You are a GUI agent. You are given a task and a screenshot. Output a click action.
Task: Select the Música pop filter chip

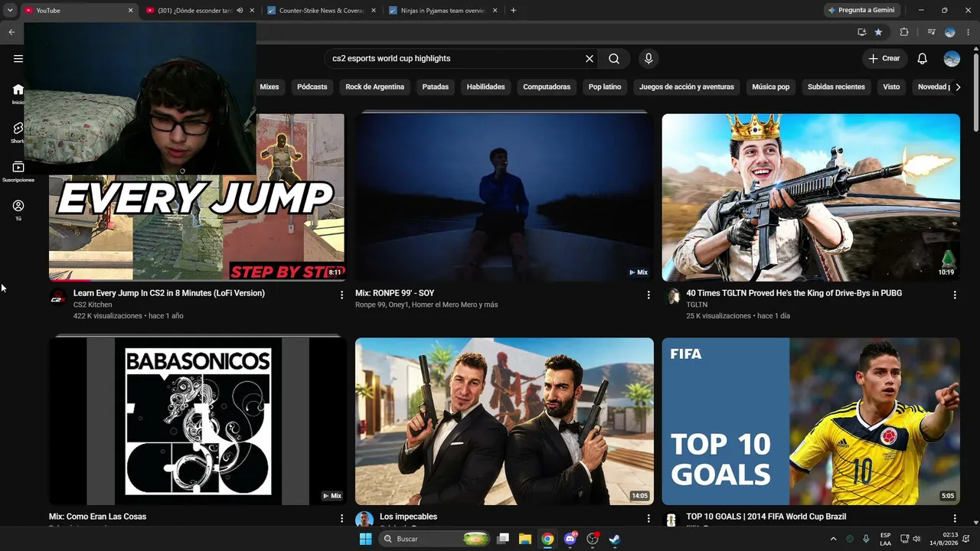[x=771, y=86]
